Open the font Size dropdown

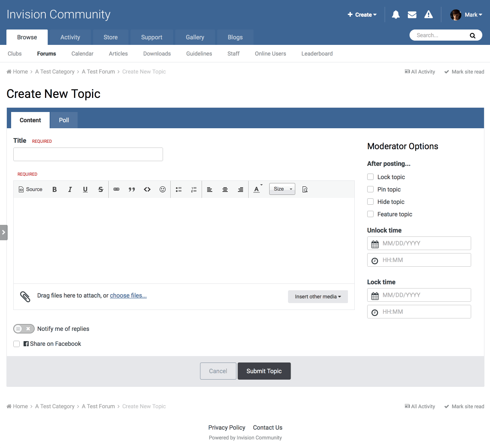(x=282, y=189)
